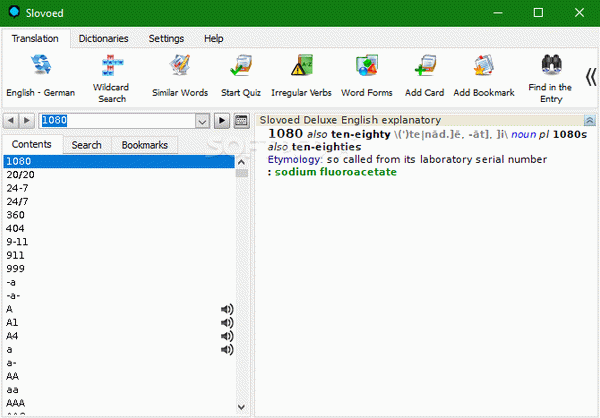Open the on-screen keyboard button
This screenshot has width=600, height=418.
241,121
